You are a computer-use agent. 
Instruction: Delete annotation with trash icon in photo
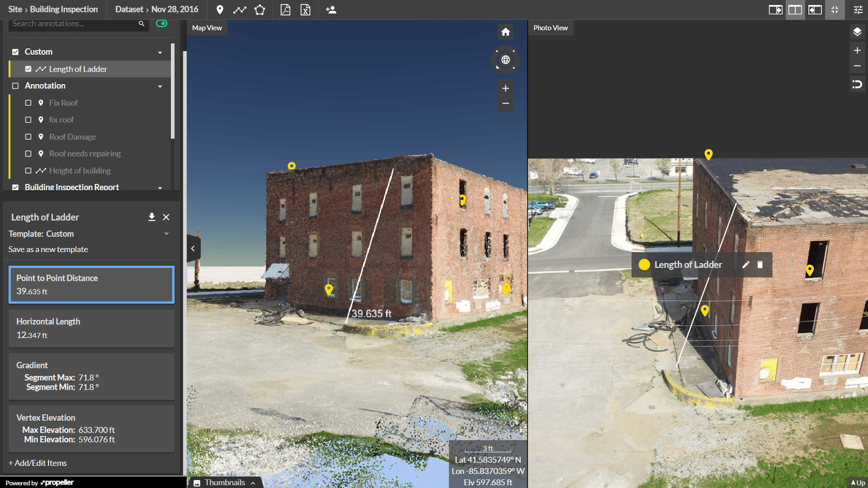pyautogui.click(x=760, y=265)
